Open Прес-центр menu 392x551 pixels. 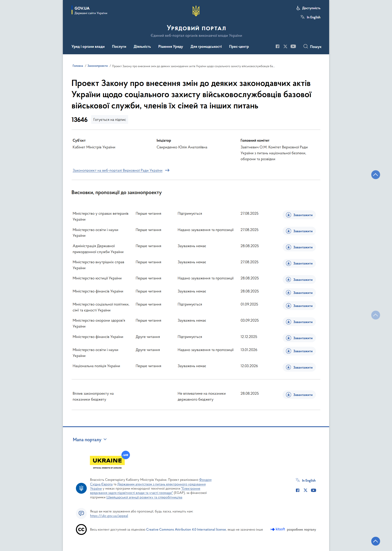pyautogui.click(x=239, y=47)
